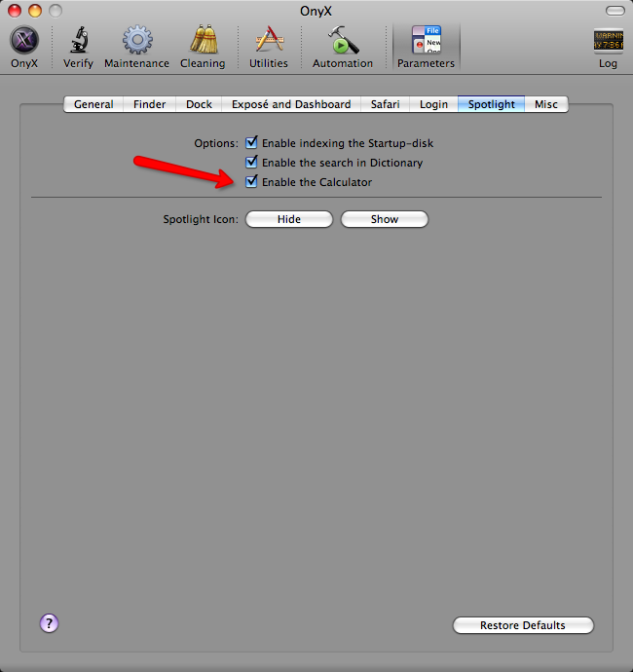This screenshot has height=672, width=633.
Task: Select the Safari tab
Action: point(385,104)
